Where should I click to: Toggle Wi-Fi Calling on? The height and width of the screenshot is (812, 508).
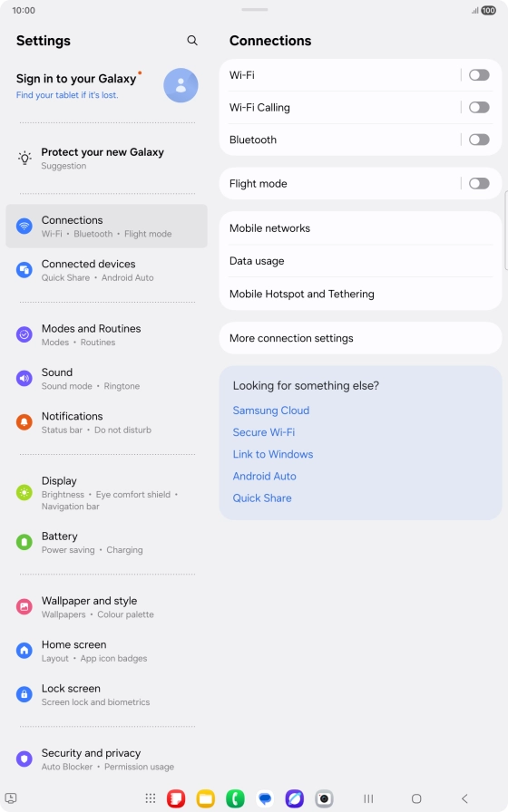tap(479, 107)
